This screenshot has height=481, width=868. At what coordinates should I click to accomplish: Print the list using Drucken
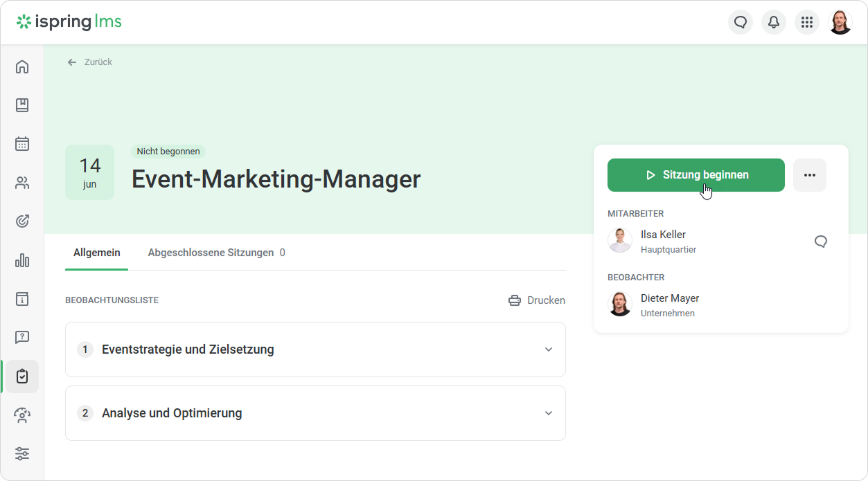coord(537,300)
